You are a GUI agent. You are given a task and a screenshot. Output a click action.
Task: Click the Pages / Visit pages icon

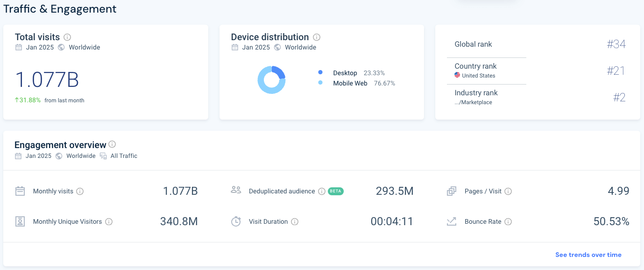point(451,191)
